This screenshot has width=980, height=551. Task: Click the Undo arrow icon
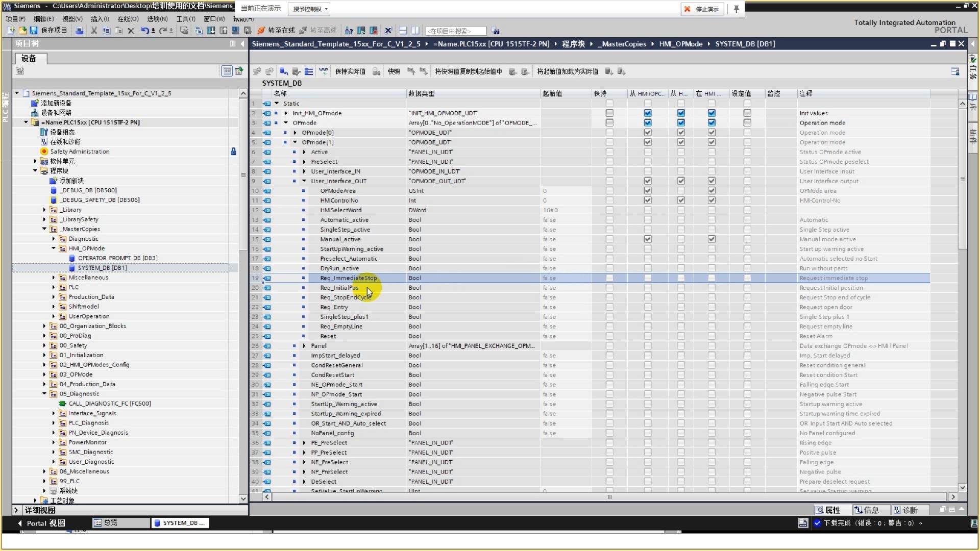click(145, 31)
